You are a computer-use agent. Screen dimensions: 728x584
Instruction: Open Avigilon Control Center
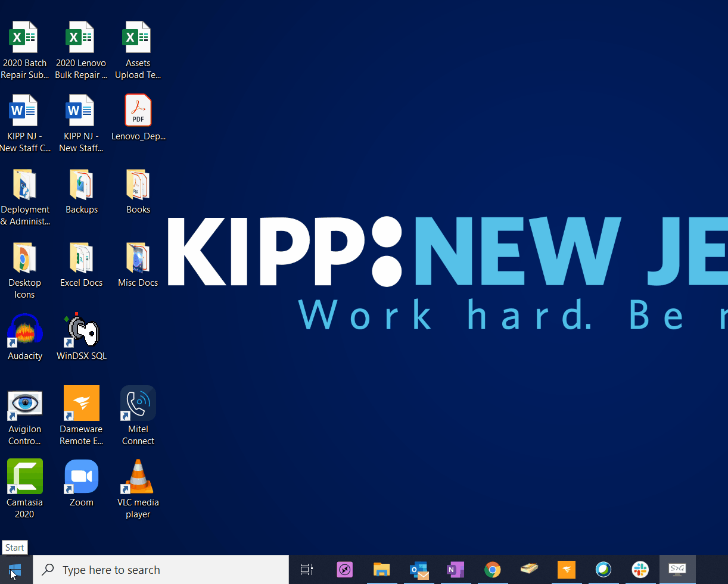click(x=24, y=403)
